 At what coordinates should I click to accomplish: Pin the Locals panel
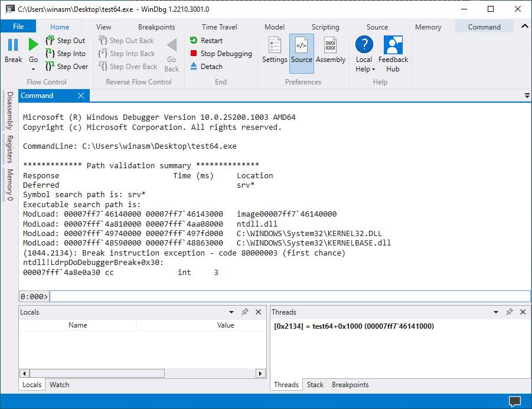[x=244, y=312]
